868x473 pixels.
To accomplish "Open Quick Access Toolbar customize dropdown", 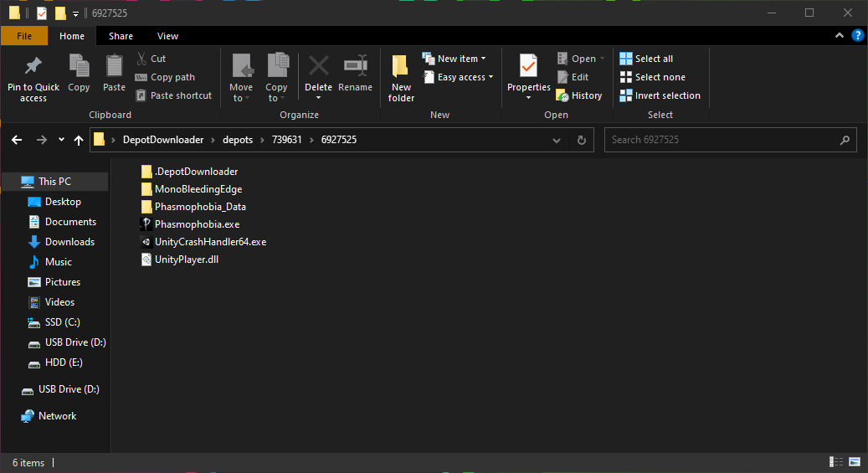I will click(76, 13).
